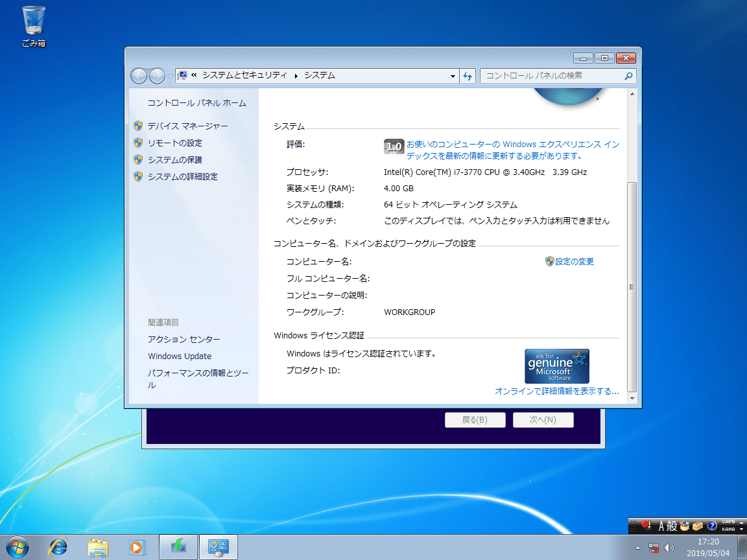Open Windows Explorer from the taskbar
This screenshot has height=560, width=747.
(97, 546)
